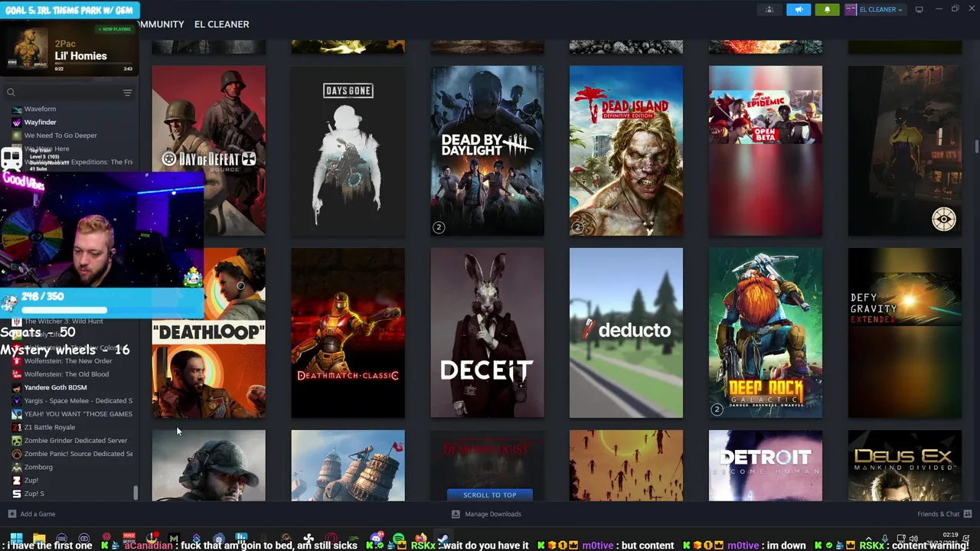The width and height of the screenshot is (980, 551).
Task: Select Defy Gravity Extended cover
Action: click(x=905, y=333)
